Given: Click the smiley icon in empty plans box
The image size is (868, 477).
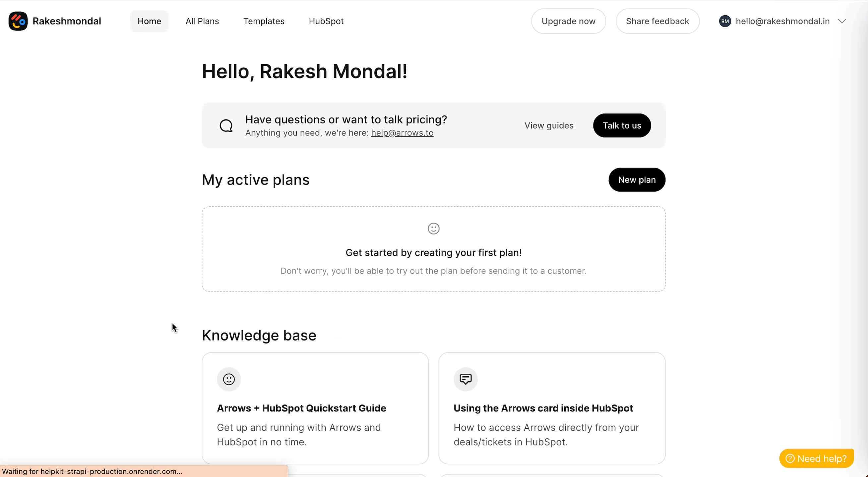Looking at the screenshot, I should coord(433,229).
